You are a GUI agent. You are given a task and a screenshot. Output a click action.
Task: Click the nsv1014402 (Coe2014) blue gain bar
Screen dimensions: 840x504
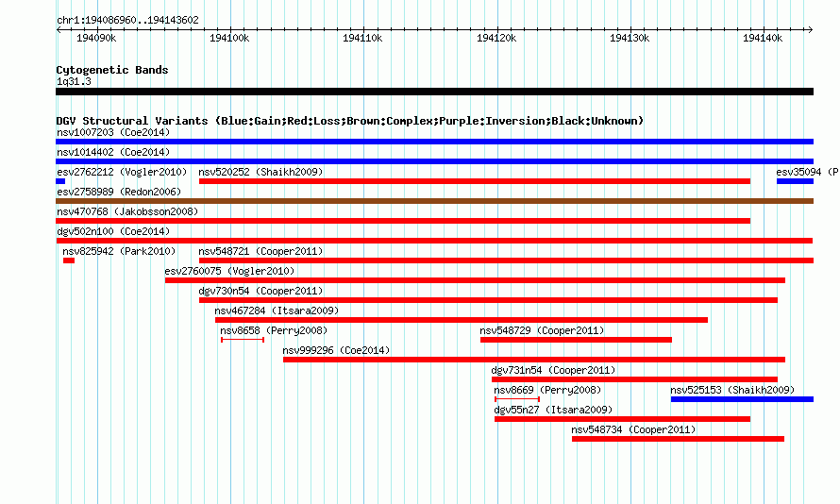(x=434, y=161)
